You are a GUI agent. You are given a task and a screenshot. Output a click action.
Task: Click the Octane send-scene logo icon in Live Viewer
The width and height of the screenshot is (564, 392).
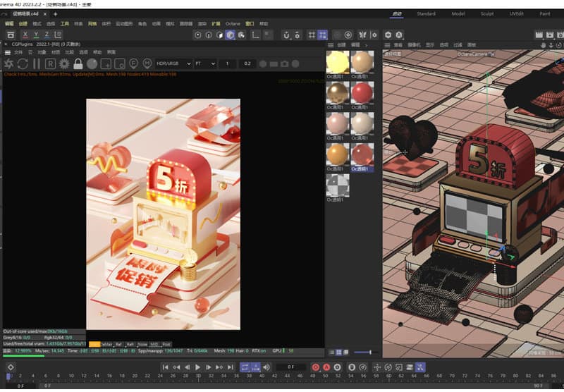(8, 64)
